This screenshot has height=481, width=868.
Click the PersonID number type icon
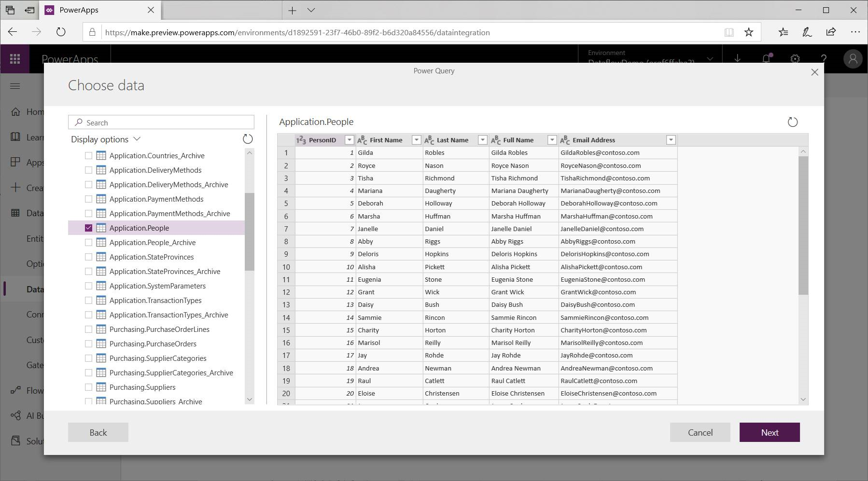(301, 140)
